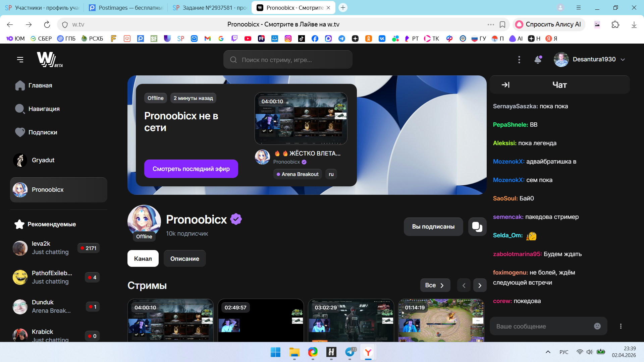Open the hamburger sidebar menu icon
Image resolution: width=644 pixels, height=362 pixels.
pyautogui.click(x=20, y=60)
